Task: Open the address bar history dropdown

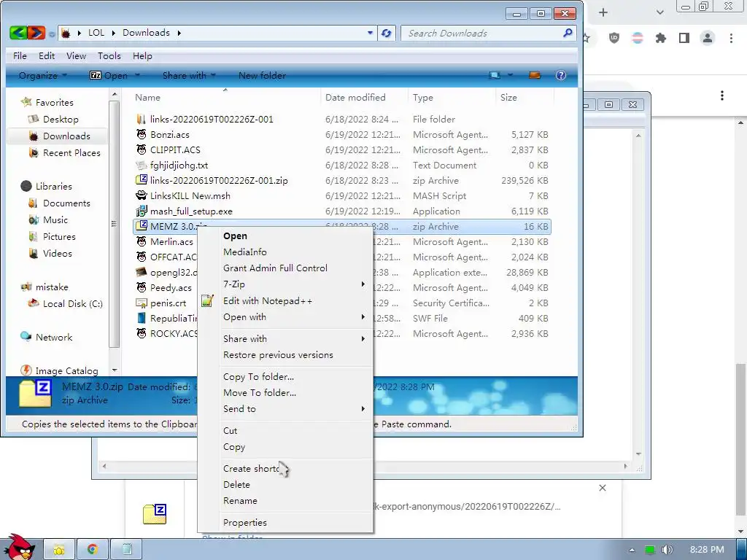Action: tap(370, 33)
